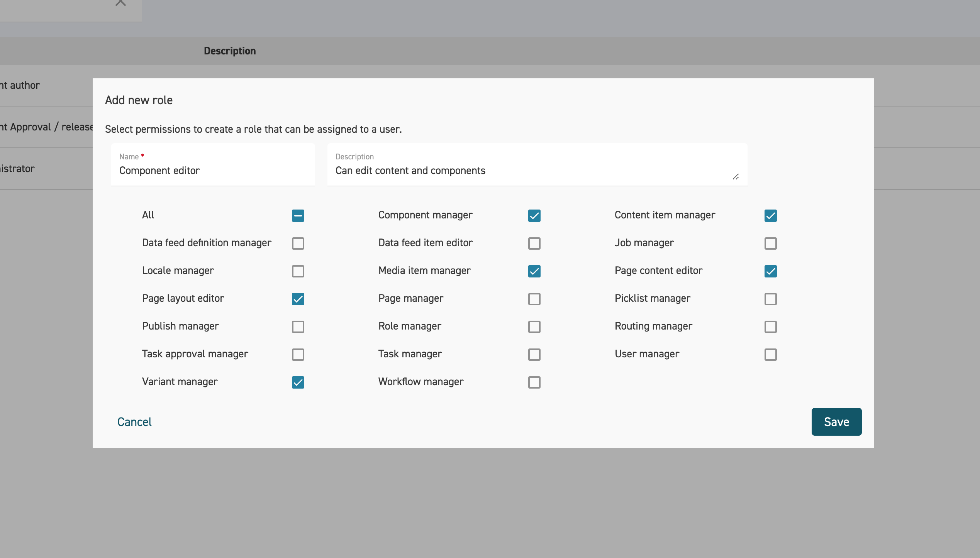Click the 'Data feed definition manager' label

pos(207,243)
